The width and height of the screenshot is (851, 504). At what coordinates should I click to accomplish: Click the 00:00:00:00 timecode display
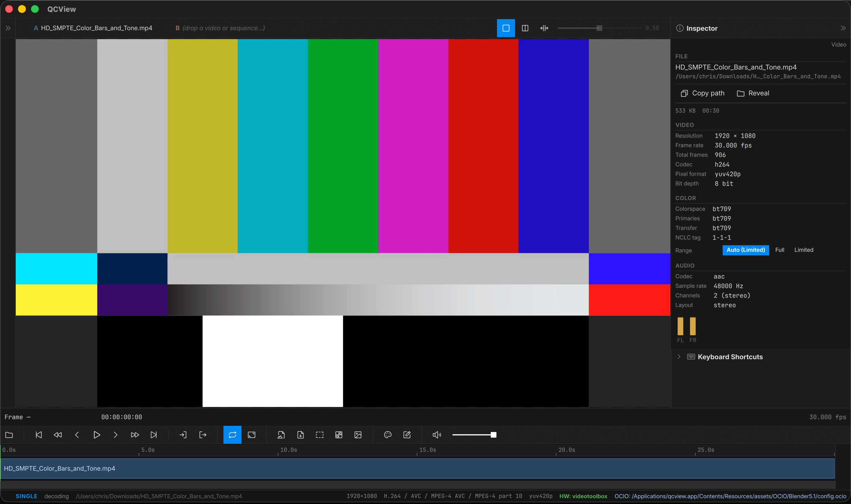(x=122, y=417)
